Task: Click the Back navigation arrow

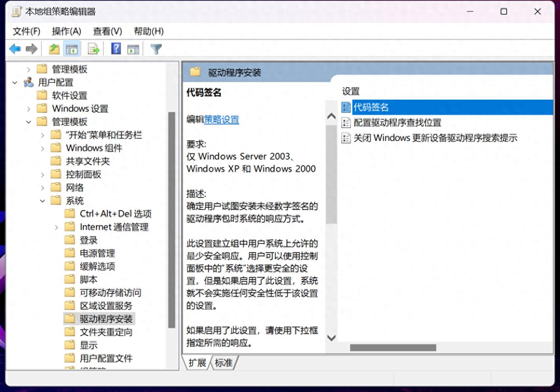Action: (x=15, y=48)
